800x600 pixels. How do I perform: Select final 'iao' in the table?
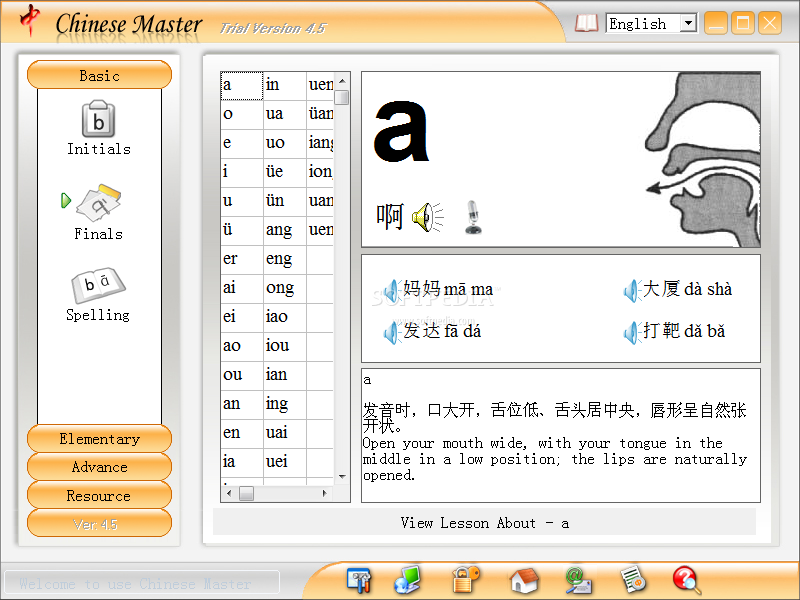click(x=285, y=318)
